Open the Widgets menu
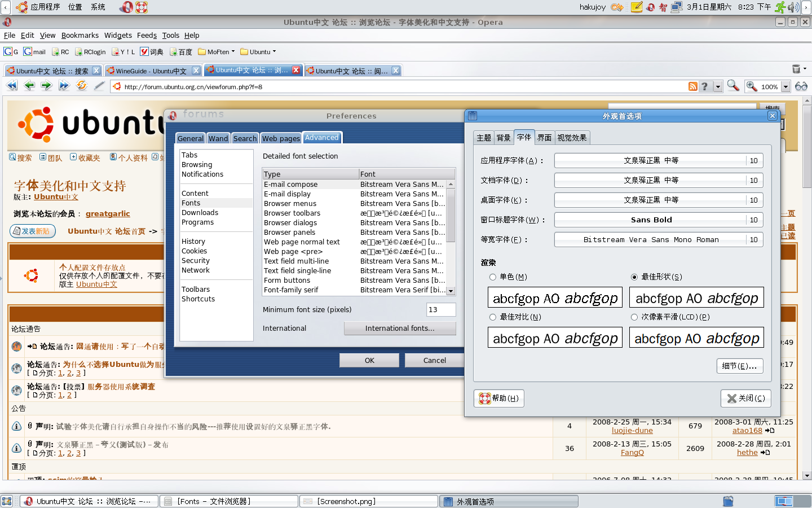Screen dimensions: 812x508 118,35
